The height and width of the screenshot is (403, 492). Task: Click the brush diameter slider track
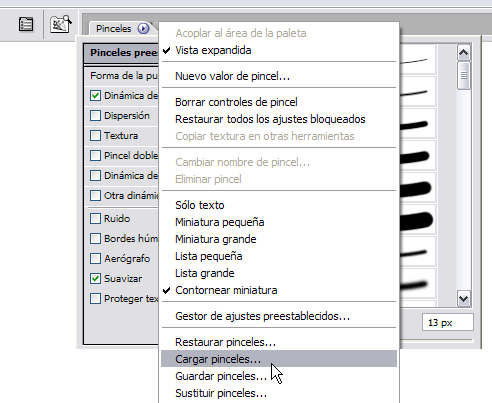[437, 341]
